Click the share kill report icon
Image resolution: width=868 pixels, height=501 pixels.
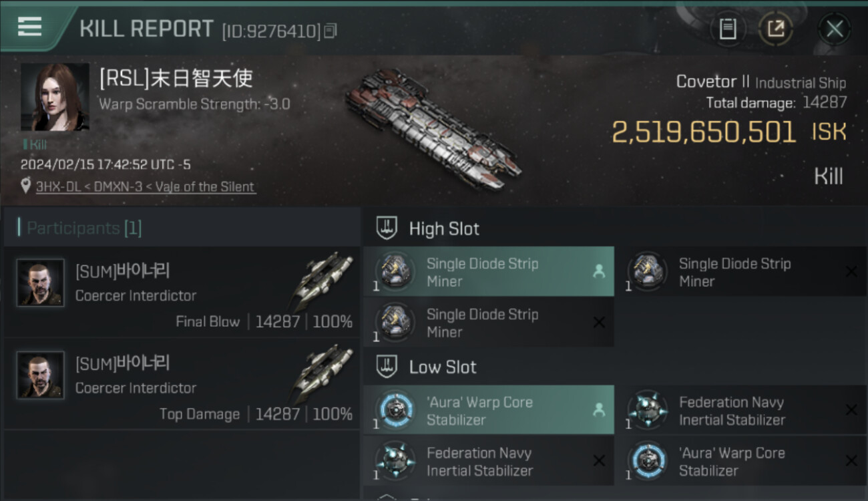[775, 29]
